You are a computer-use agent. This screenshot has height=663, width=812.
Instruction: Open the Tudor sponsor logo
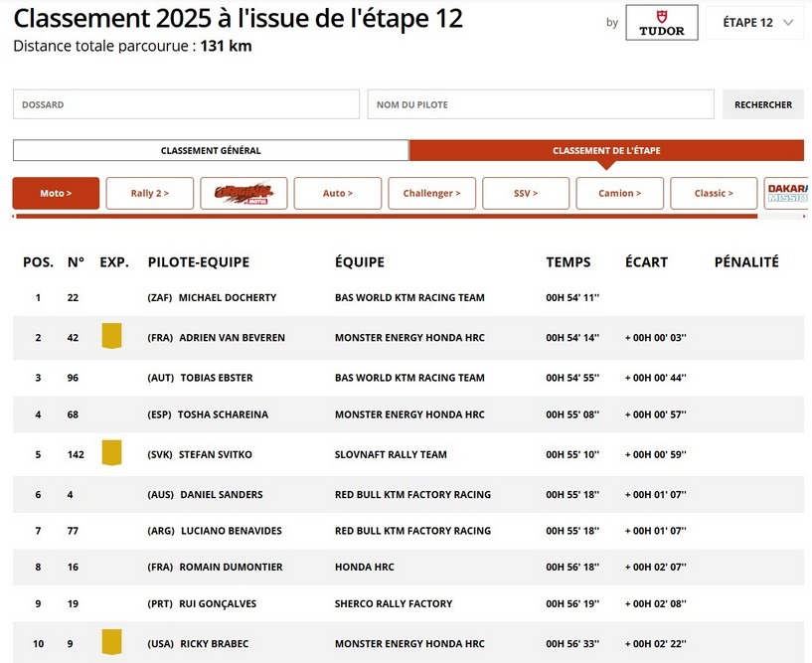(x=661, y=23)
